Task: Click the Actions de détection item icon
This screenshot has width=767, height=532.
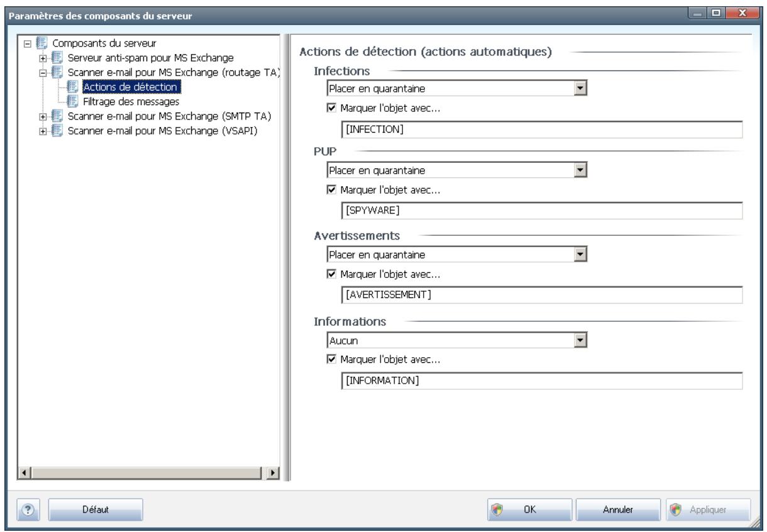Action: 74,87
